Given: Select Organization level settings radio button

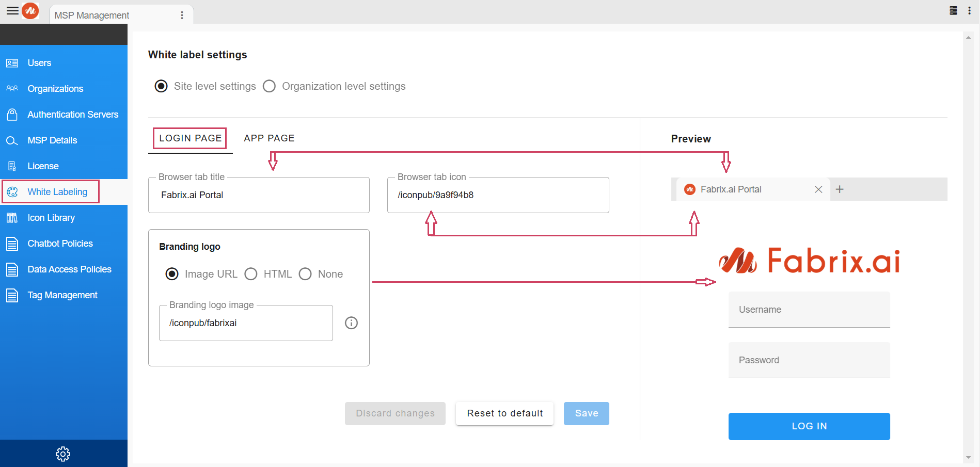Looking at the screenshot, I should (x=269, y=86).
